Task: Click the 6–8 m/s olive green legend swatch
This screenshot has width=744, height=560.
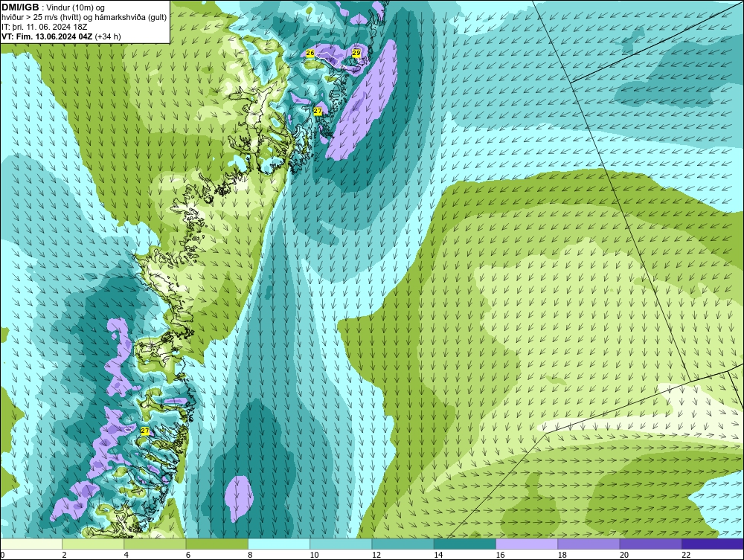Action: point(217,544)
